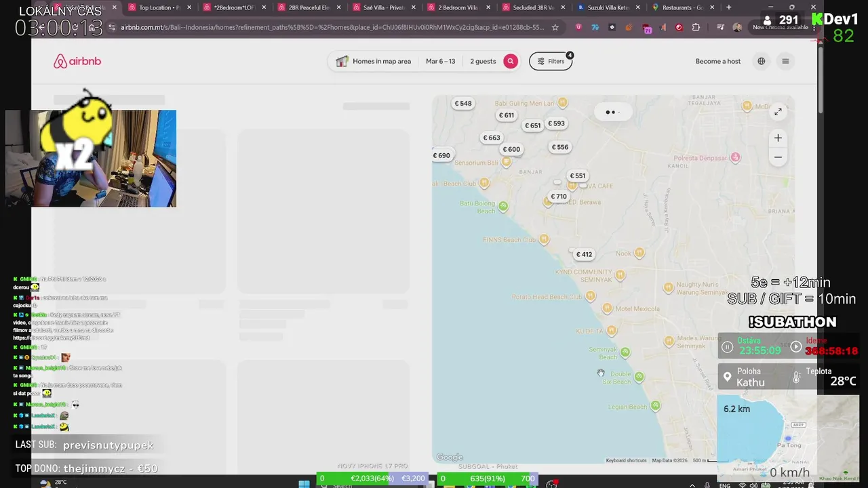Select the € 663 price marker
Image resolution: width=868 pixels, height=488 pixels.
click(x=492, y=138)
